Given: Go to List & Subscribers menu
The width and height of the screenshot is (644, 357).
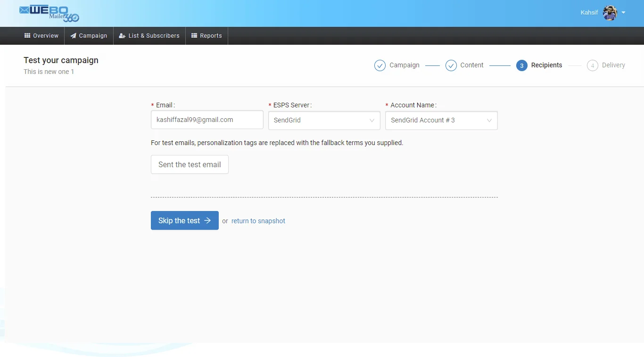Looking at the screenshot, I should [149, 36].
